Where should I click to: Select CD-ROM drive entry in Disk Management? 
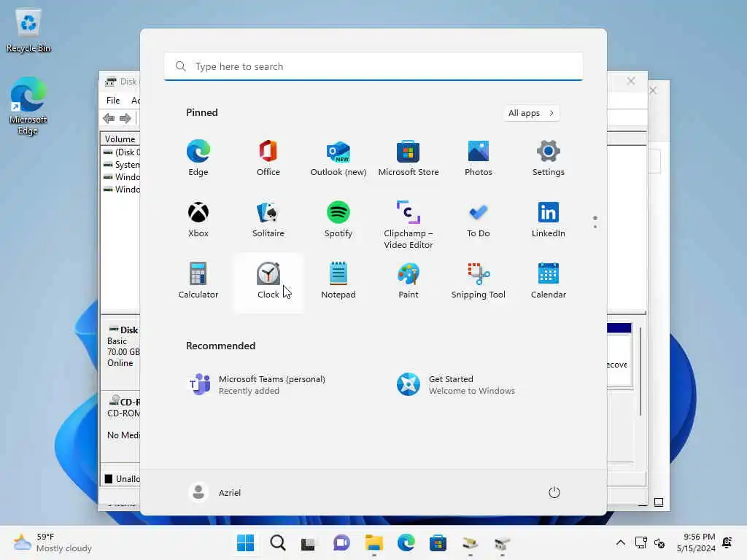(120, 426)
